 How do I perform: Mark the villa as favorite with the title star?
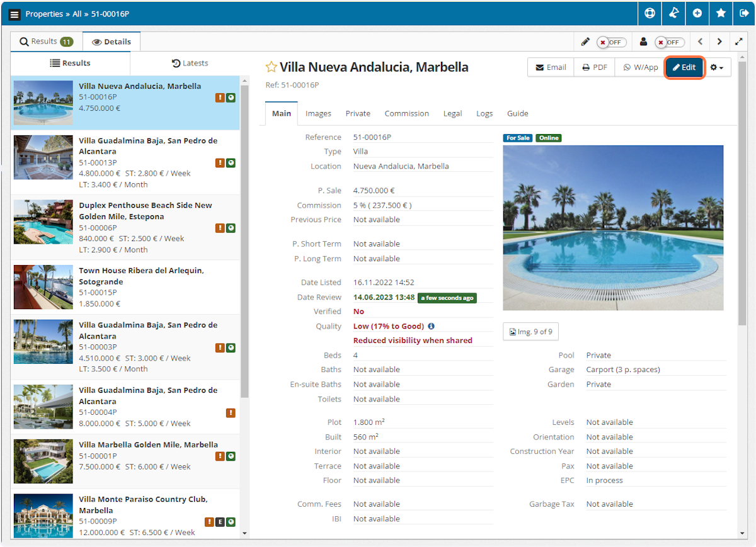[x=271, y=67]
